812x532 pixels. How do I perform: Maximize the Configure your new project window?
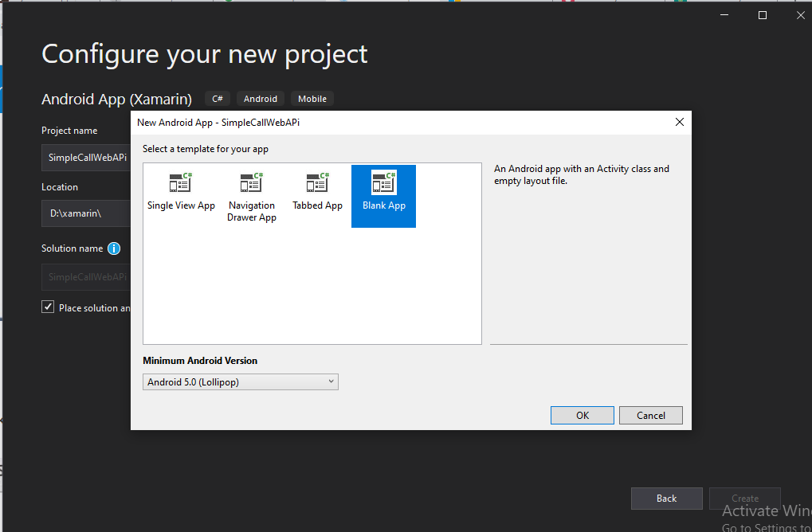(x=763, y=15)
